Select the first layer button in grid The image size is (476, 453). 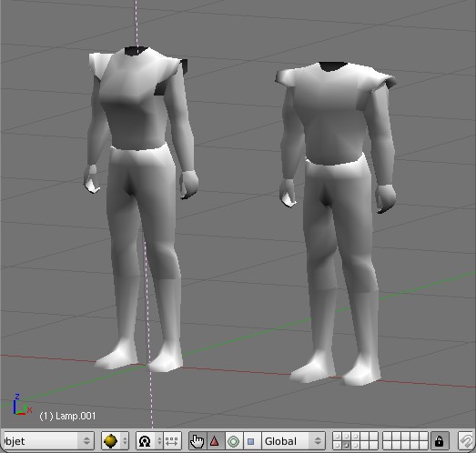(338, 437)
